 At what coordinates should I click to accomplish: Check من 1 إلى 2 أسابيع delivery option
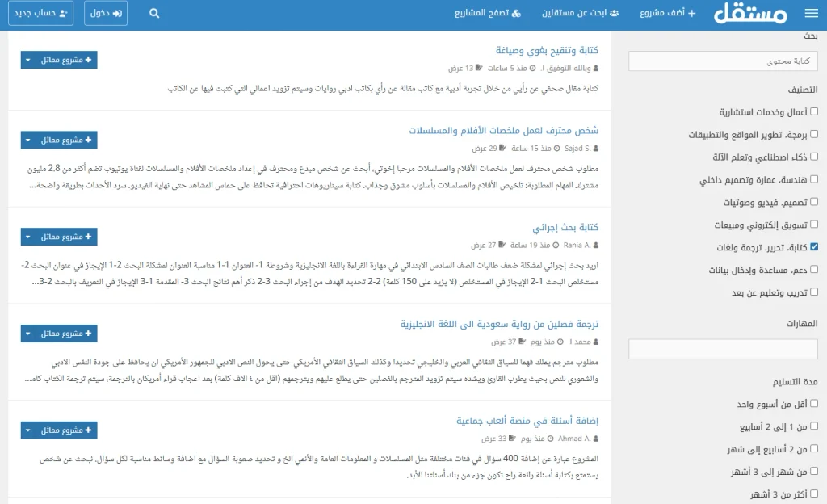pyautogui.click(x=814, y=426)
